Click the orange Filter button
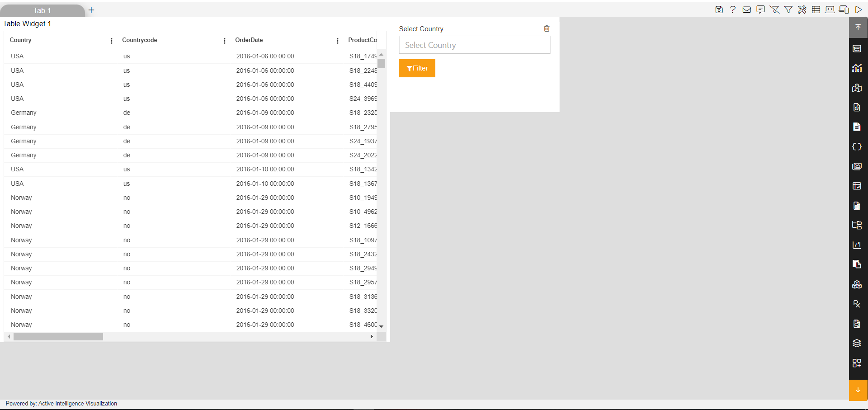Image resolution: width=868 pixels, height=410 pixels. [417, 68]
